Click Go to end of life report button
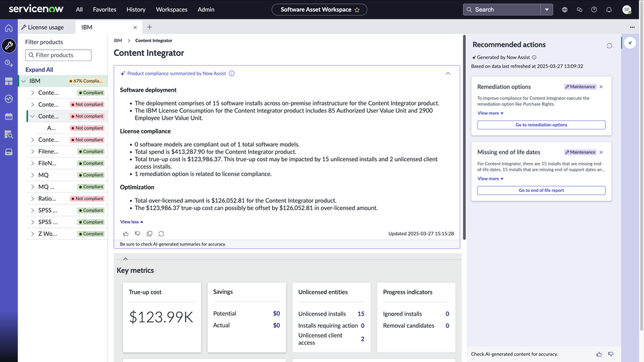Viewport: 644px width, 362px height. pos(542,191)
